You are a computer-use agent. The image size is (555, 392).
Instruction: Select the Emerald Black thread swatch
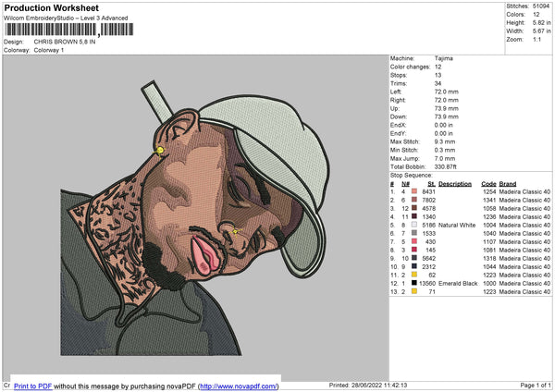point(414,283)
